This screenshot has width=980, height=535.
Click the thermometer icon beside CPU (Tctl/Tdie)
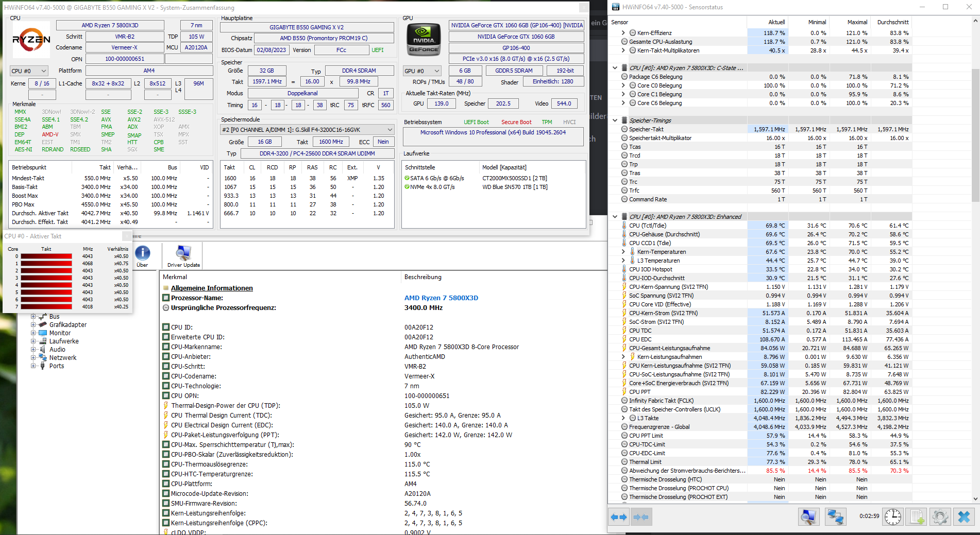[624, 226]
